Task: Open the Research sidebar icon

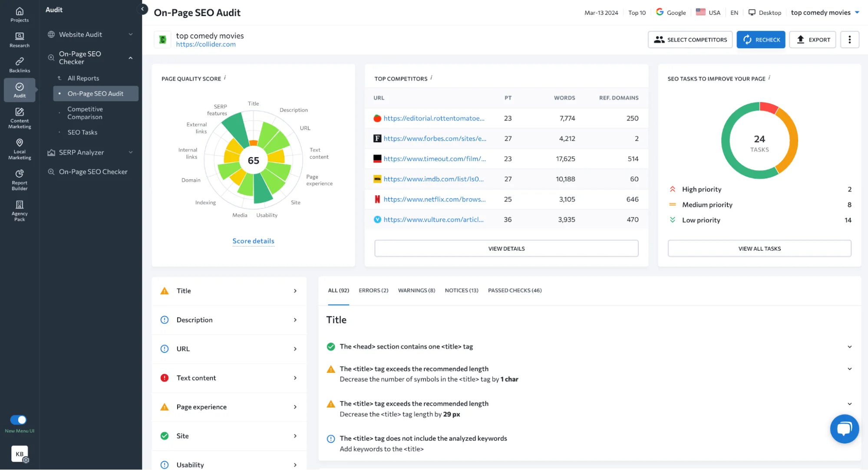Action: [20, 39]
